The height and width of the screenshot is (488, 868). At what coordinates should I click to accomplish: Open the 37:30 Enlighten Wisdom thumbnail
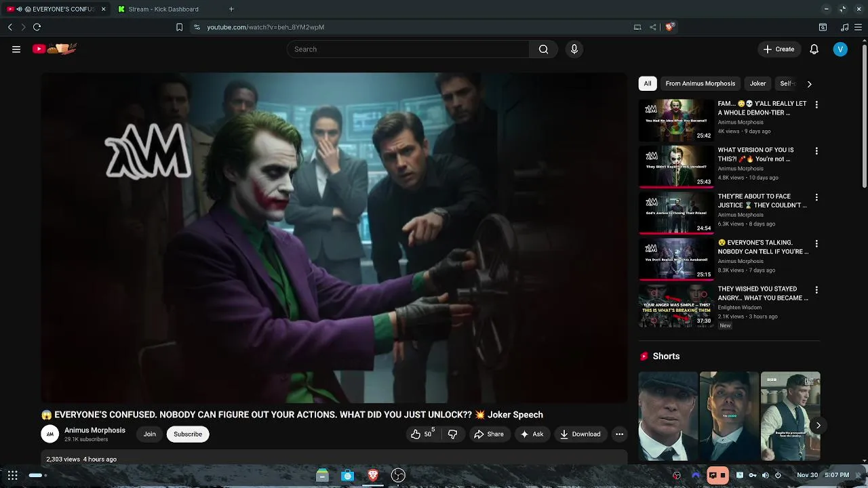point(675,305)
